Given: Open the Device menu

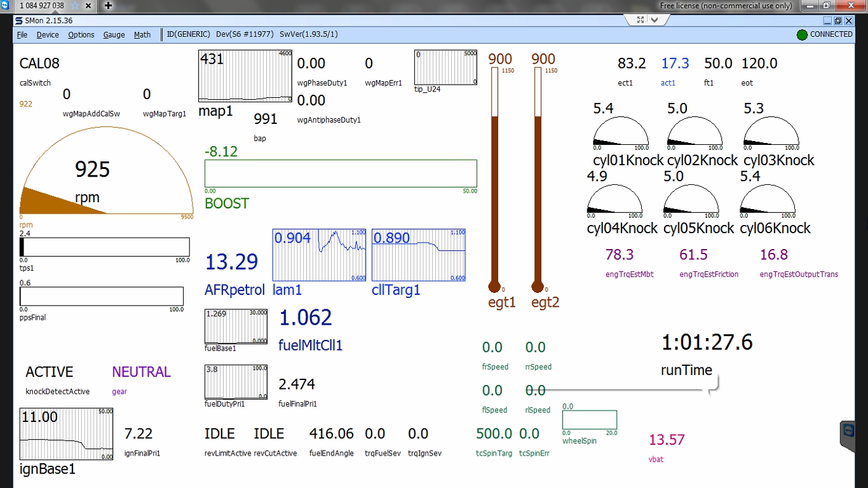Looking at the screenshot, I should (x=48, y=35).
